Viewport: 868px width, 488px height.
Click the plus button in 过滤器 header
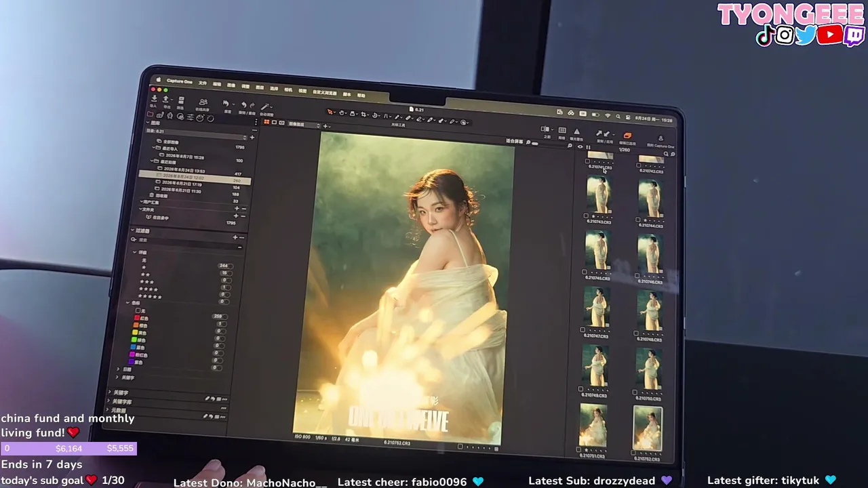click(x=235, y=237)
